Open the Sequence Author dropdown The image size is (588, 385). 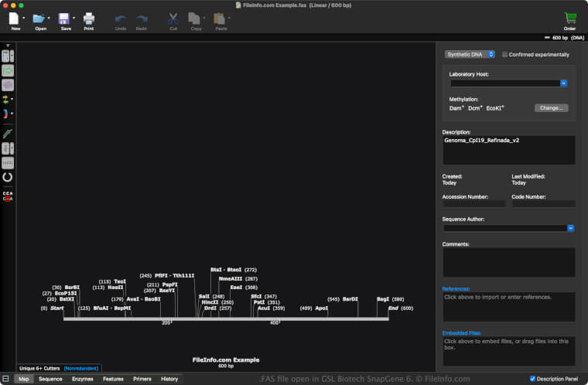(x=570, y=228)
